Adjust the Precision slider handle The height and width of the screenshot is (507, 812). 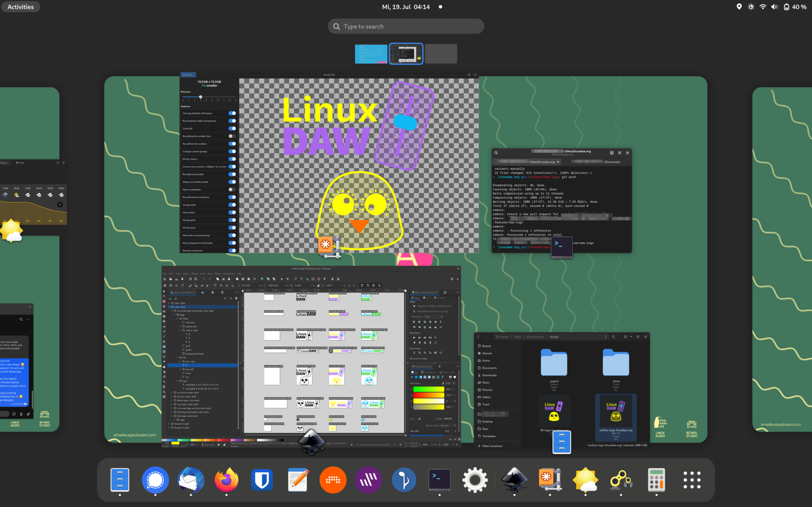pos(200,97)
